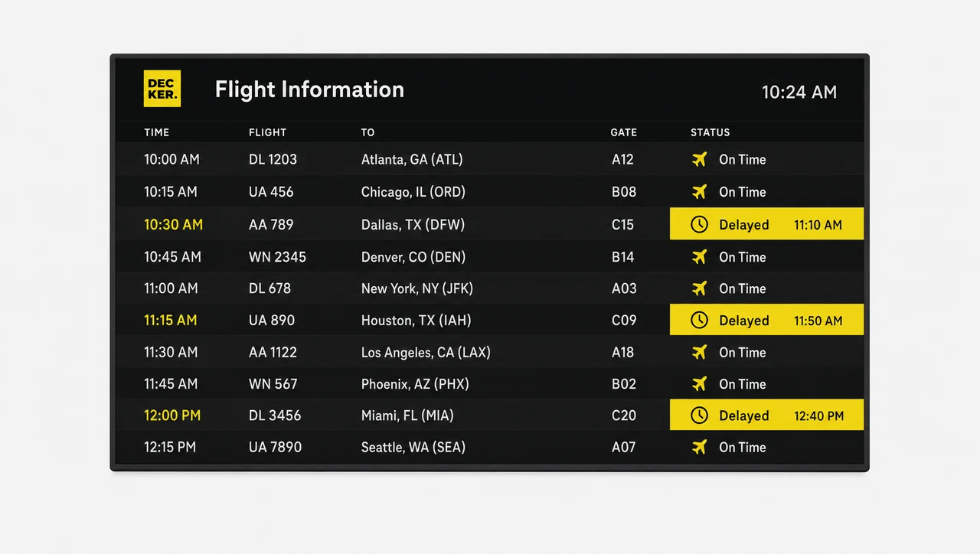Click destination Los Angeles, CA (LAX)

pos(426,353)
